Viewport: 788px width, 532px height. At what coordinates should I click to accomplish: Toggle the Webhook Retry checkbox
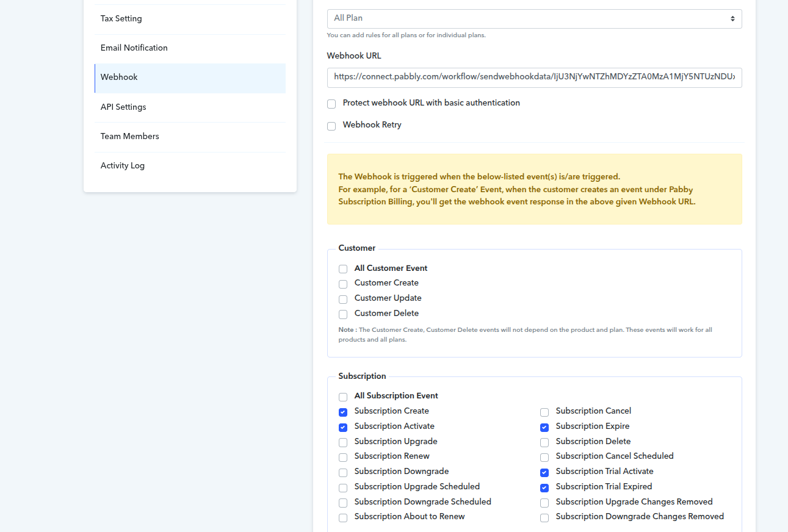[x=331, y=126]
